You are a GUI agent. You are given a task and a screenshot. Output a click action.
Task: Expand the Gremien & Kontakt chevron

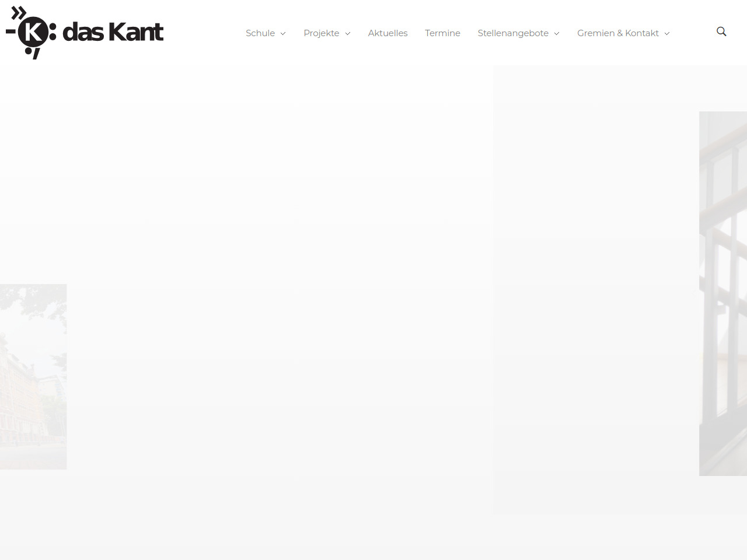667,34
